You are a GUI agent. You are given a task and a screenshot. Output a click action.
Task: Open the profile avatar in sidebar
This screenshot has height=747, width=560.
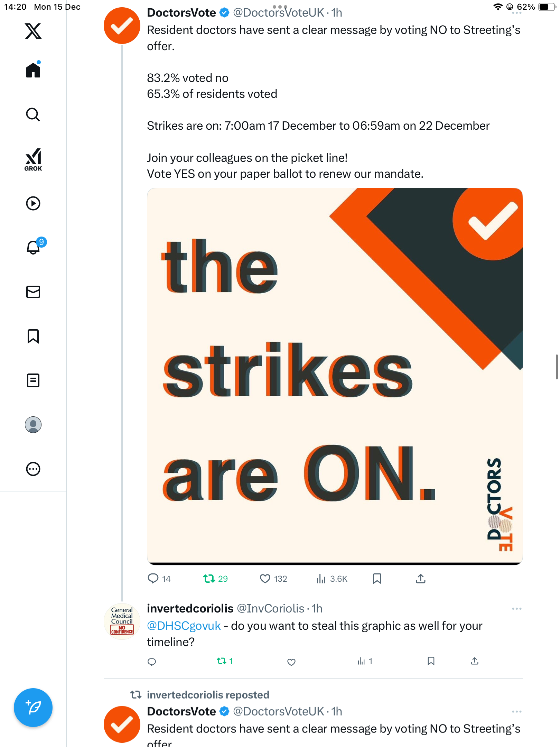(33, 425)
